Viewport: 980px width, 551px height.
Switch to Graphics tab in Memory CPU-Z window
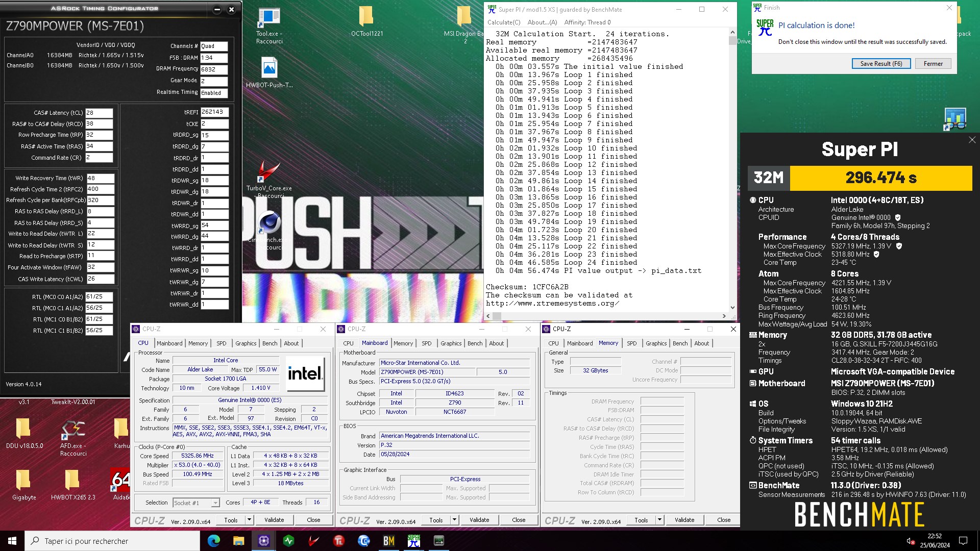click(656, 343)
